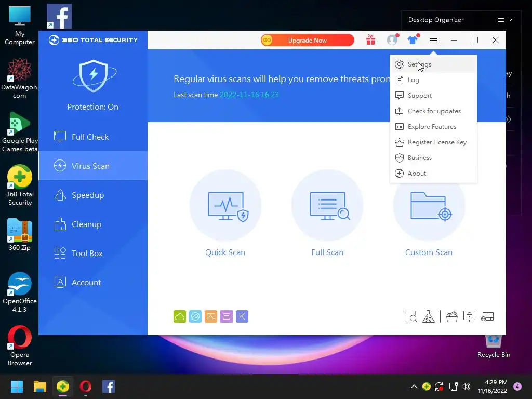The height and width of the screenshot is (399, 532).
Task: Choose Support in the menu
Action: [434, 96]
